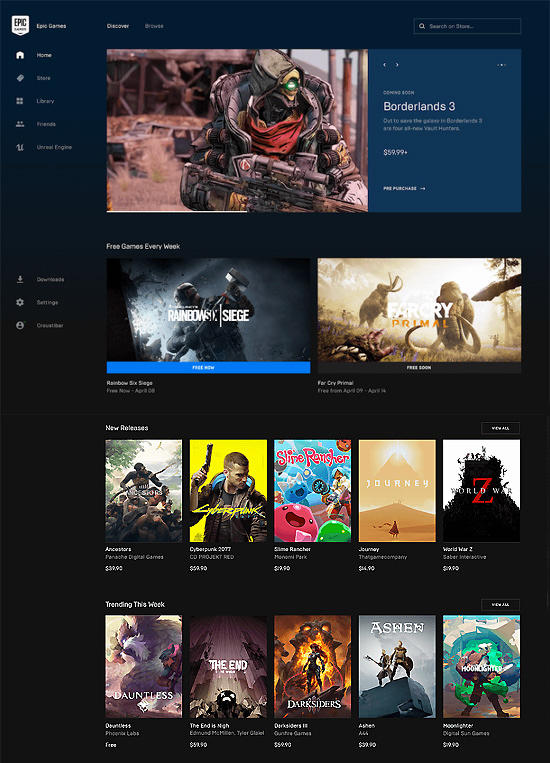Go to next featured banner arrow

[397, 64]
